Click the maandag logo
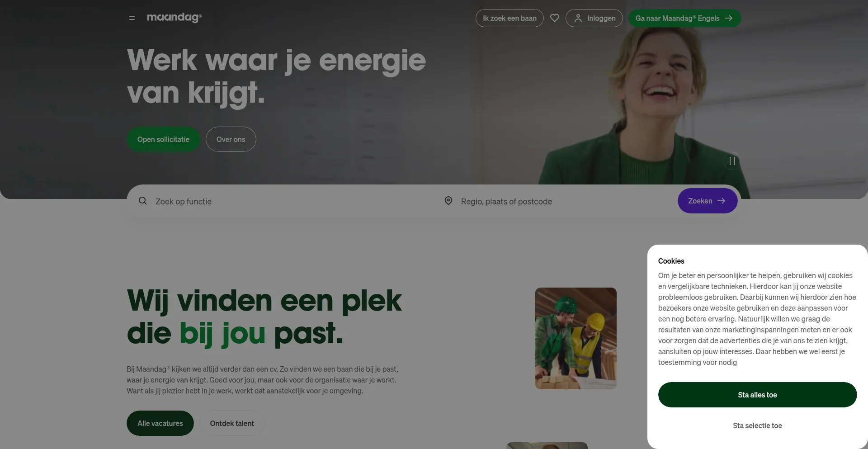 [174, 18]
